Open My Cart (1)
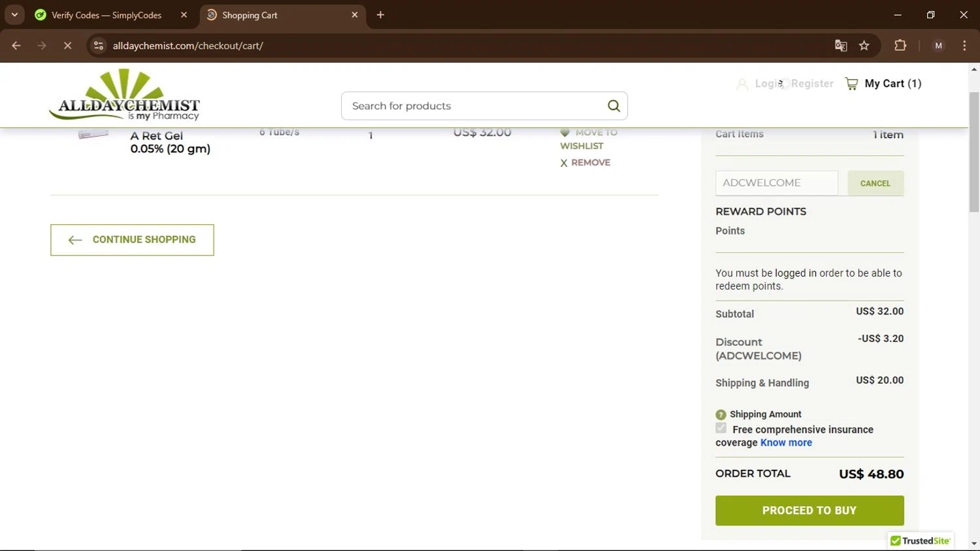This screenshot has height=551, width=980. (x=892, y=84)
